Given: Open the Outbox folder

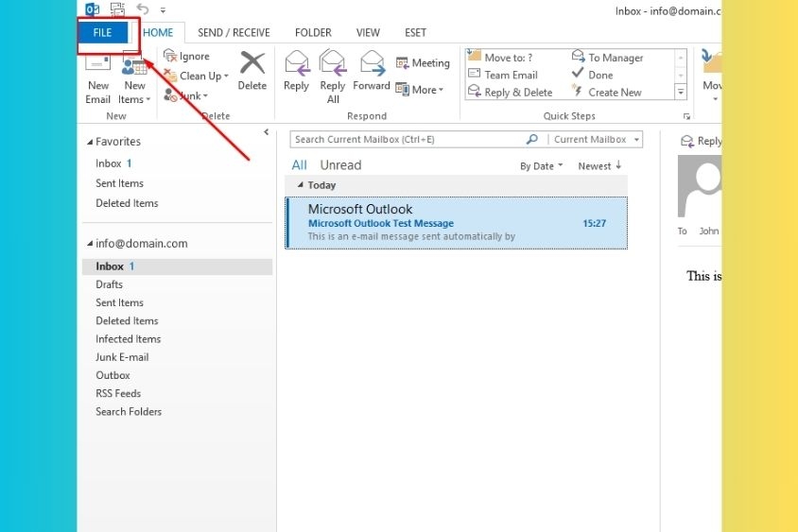Looking at the screenshot, I should click(113, 375).
